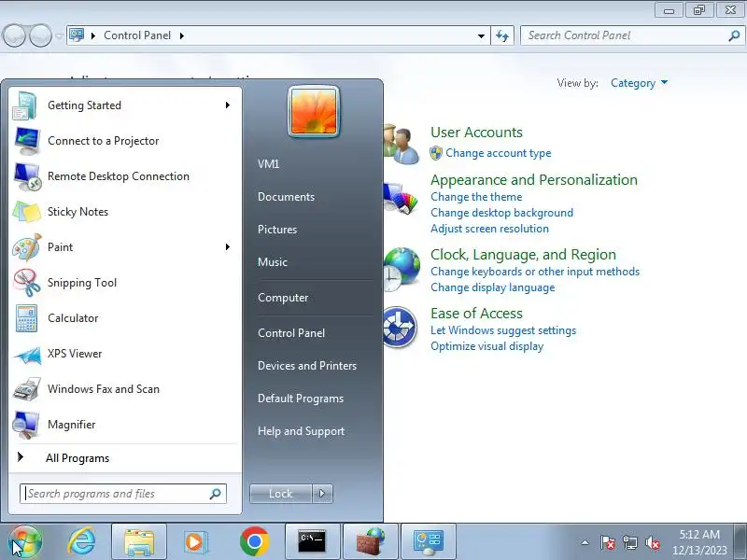Viewport: 747px width, 560px height.
Task: Click Appearance and Personalization icon
Action: tap(401, 199)
